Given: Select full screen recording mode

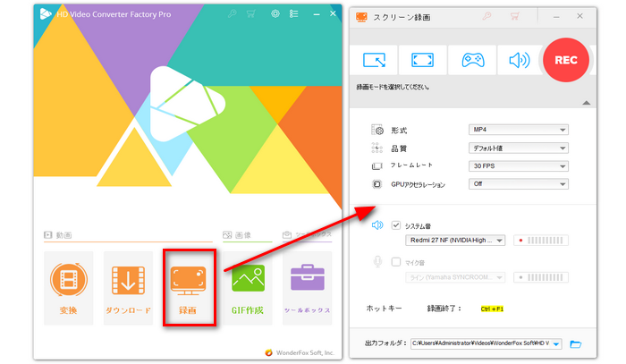Looking at the screenshot, I should pyautogui.click(x=422, y=60).
